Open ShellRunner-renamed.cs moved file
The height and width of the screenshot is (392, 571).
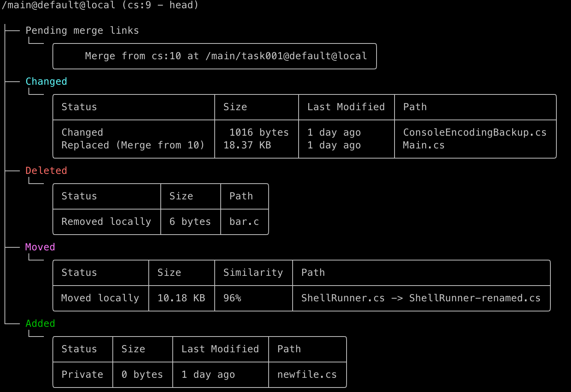tap(421, 298)
